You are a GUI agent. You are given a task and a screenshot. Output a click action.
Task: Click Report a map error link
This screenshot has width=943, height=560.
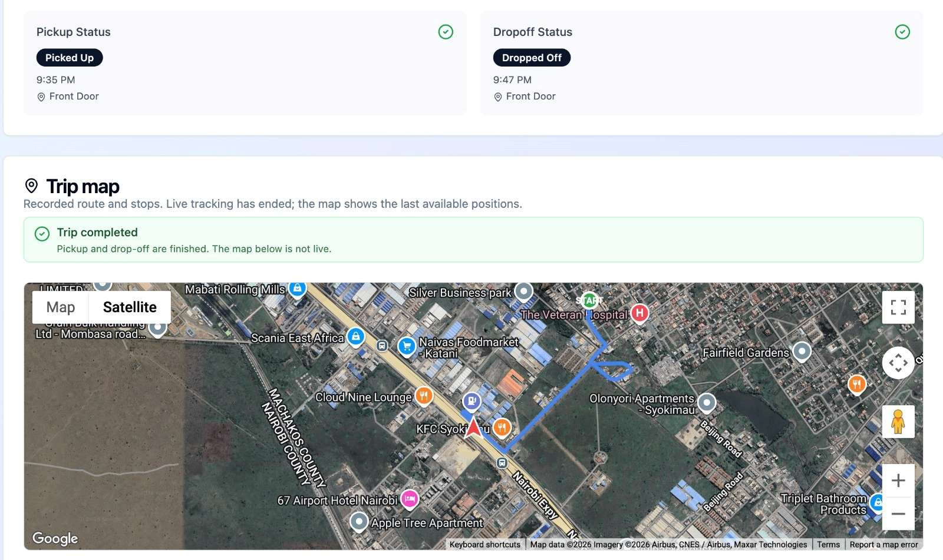click(883, 545)
